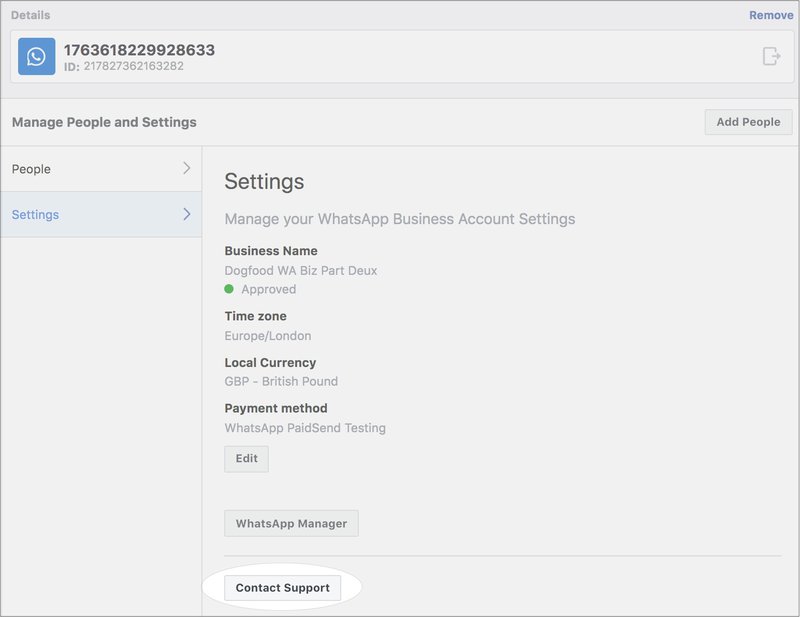Click the Dogfood WA Biz Part Deux name

click(301, 270)
